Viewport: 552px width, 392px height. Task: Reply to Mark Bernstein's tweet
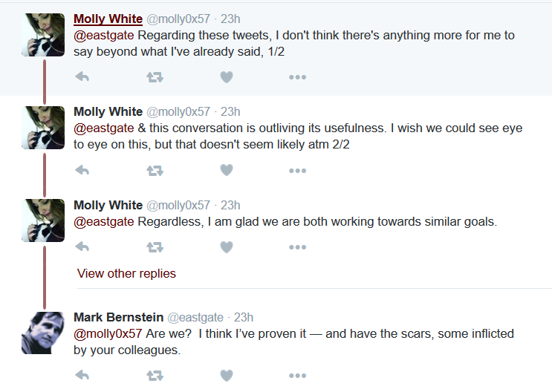[82, 375]
